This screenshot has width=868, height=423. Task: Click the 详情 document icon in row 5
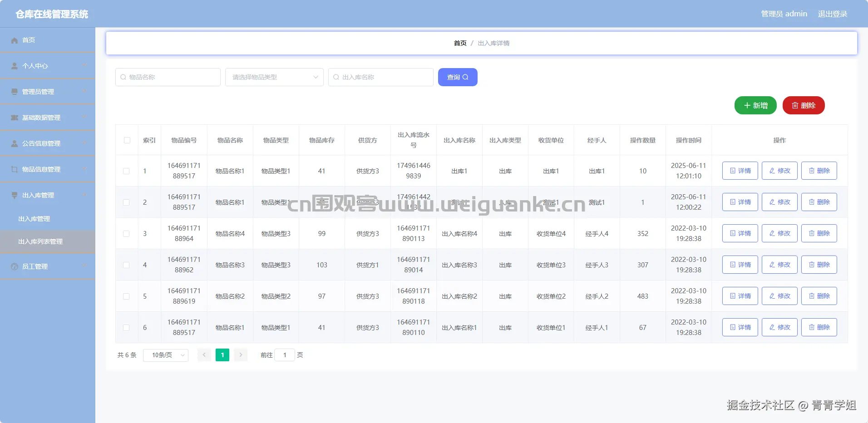coord(733,296)
